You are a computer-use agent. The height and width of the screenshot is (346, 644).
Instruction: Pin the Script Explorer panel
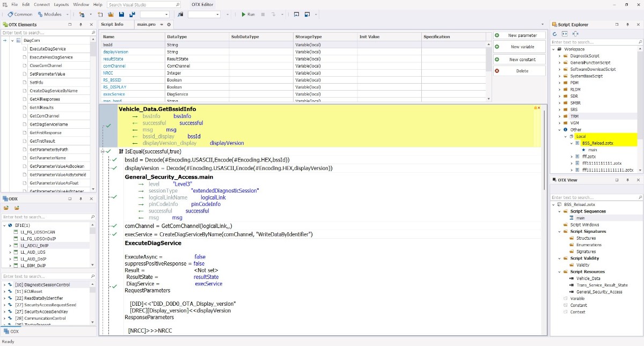pyautogui.click(x=626, y=25)
